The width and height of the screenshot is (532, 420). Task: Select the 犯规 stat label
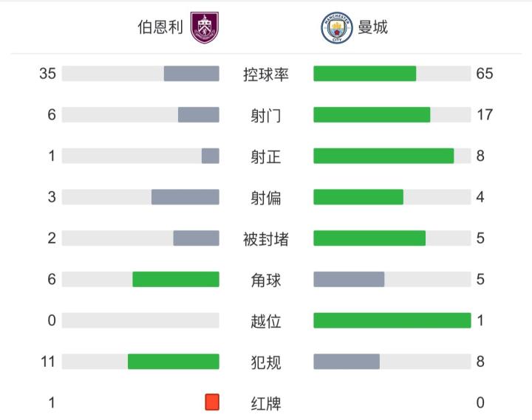click(x=266, y=362)
